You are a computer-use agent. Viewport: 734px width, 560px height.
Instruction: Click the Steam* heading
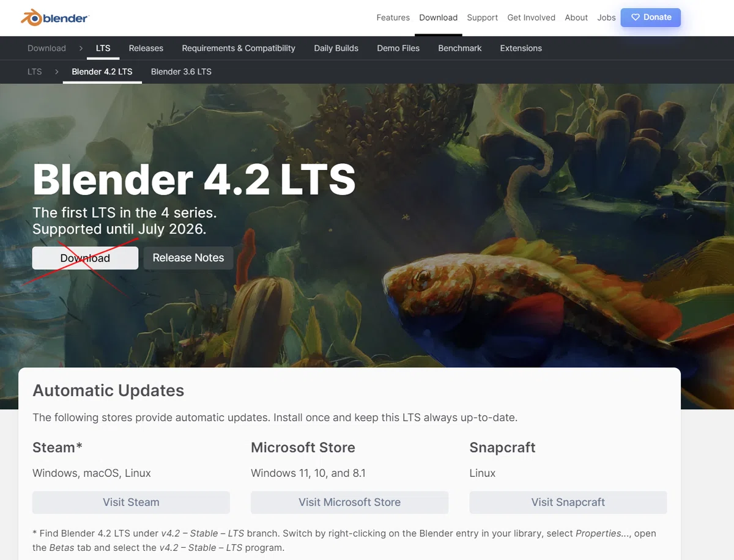point(57,448)
